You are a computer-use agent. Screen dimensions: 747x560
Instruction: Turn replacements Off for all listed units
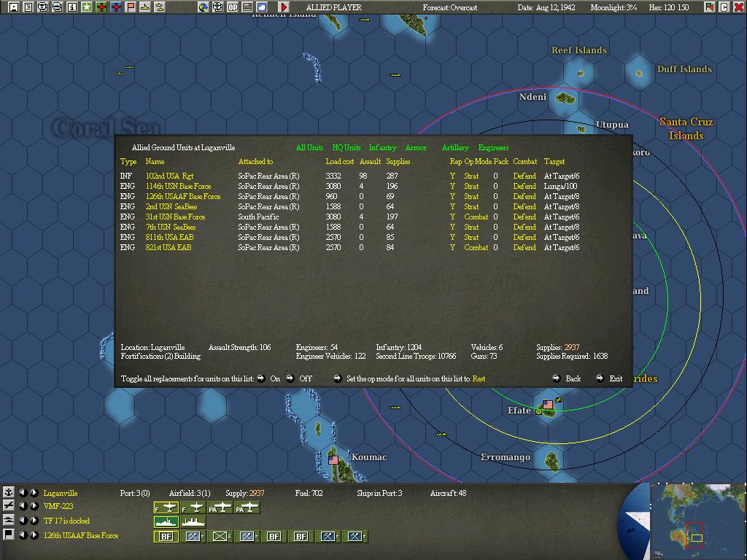[290, 378]
